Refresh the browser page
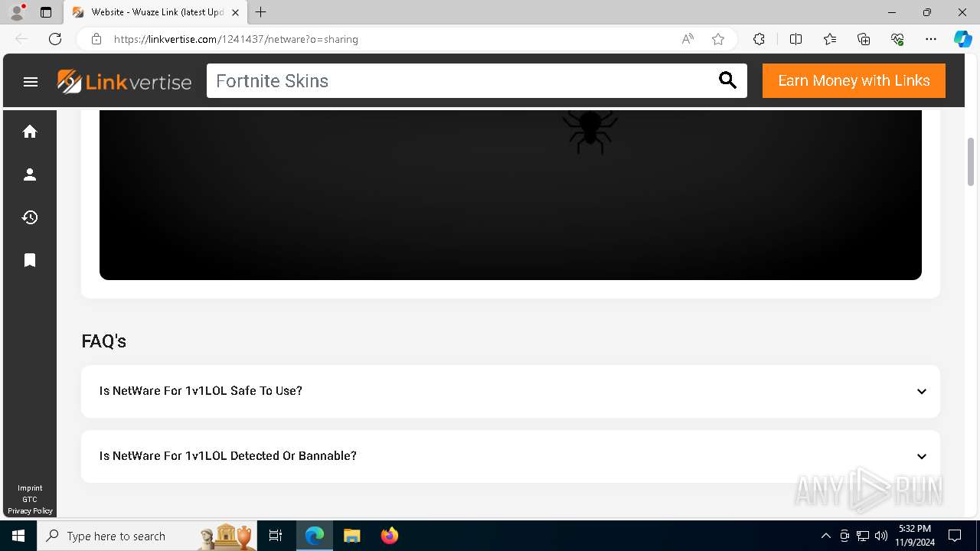The image size is (980, 551). click(55, 39)
